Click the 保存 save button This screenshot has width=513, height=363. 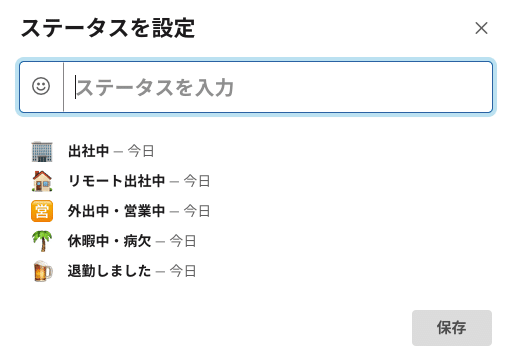coord(452,328)
